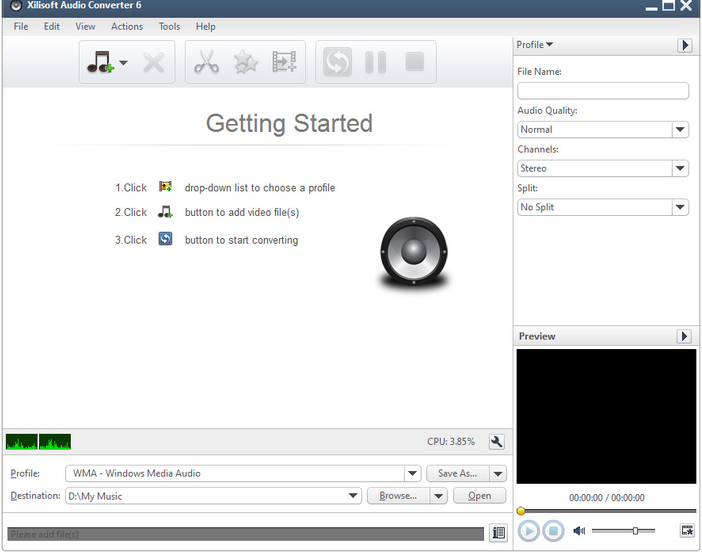The width and height of the screenshot is (702, 553).
Task: Open the Help menu
Action: 205,26
